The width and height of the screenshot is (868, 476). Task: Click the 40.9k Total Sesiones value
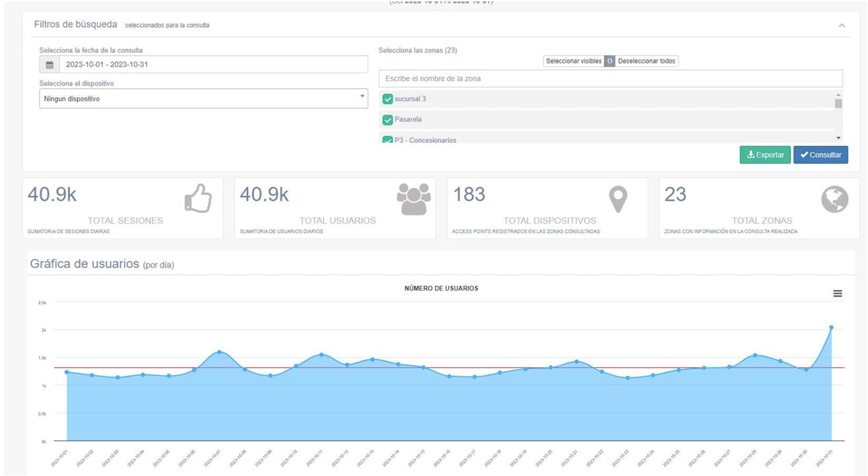pyautogui.click(x=52, y=194)
